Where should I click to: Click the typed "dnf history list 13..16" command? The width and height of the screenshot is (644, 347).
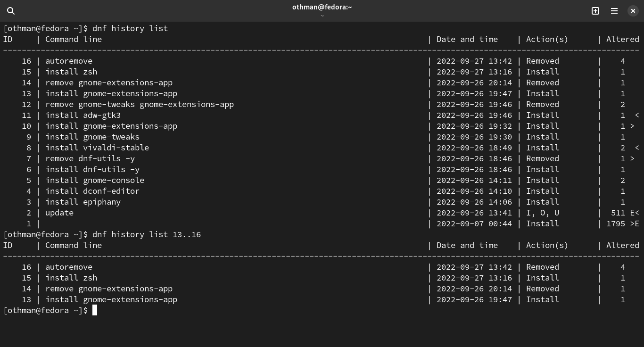point(146,234)
